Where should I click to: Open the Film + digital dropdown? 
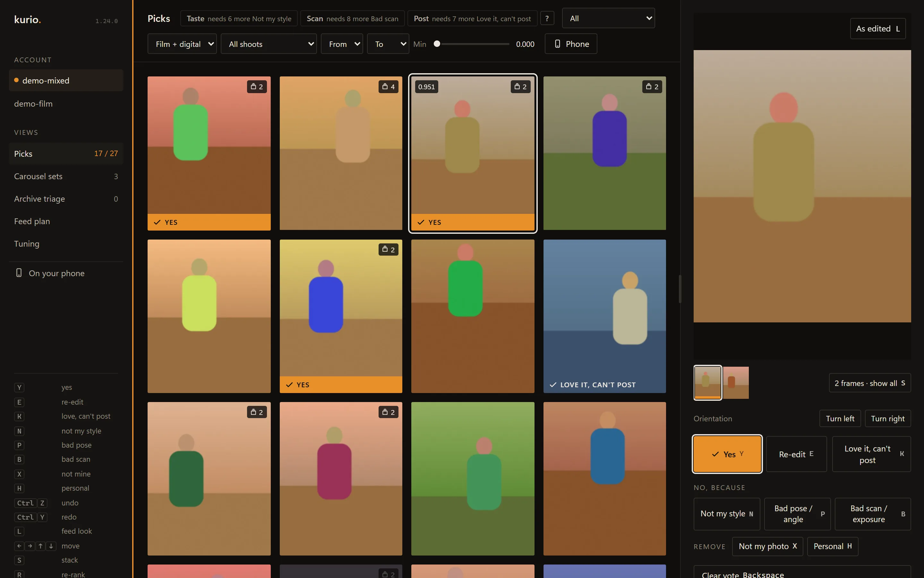pos(182,44)
